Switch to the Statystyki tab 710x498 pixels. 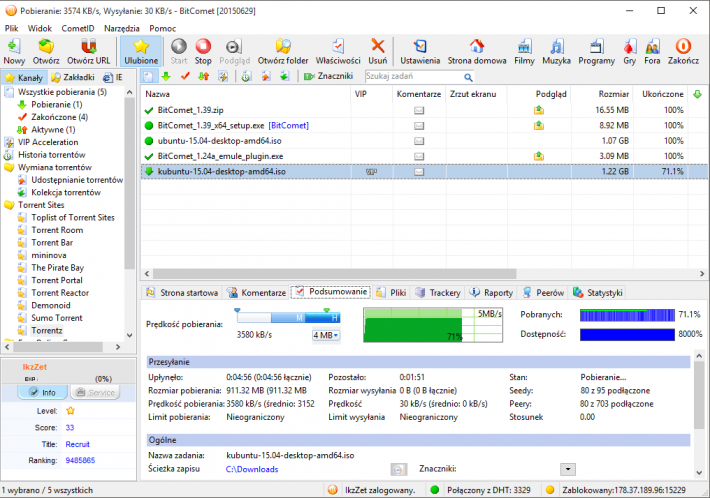click(x=598, y=292)
